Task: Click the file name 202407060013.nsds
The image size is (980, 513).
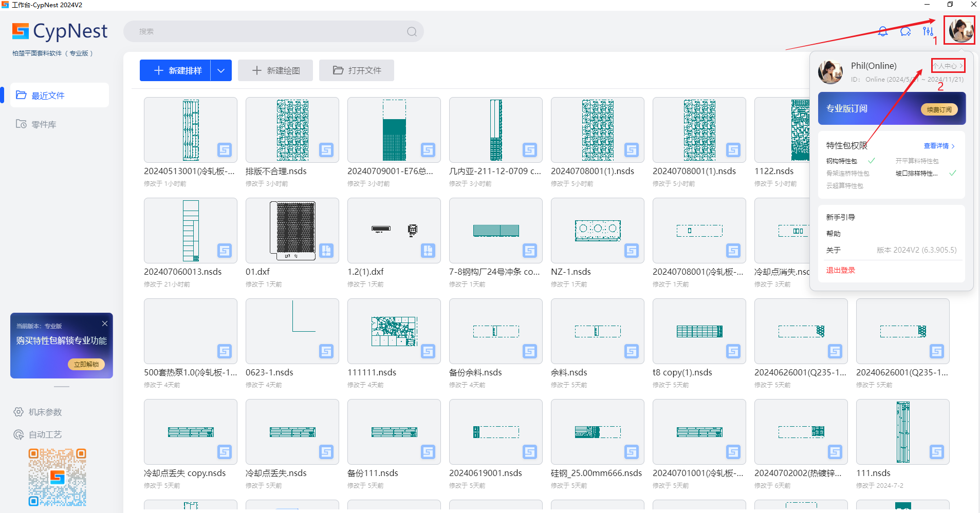Action: pyautogui.click(x=183, y=272)
